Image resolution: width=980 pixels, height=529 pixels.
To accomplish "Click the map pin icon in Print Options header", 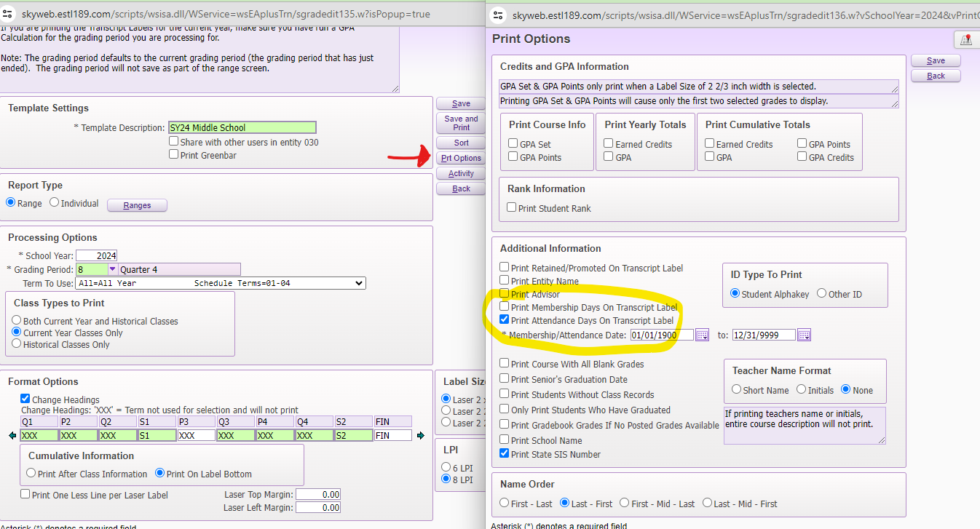I will coord(966,40).
